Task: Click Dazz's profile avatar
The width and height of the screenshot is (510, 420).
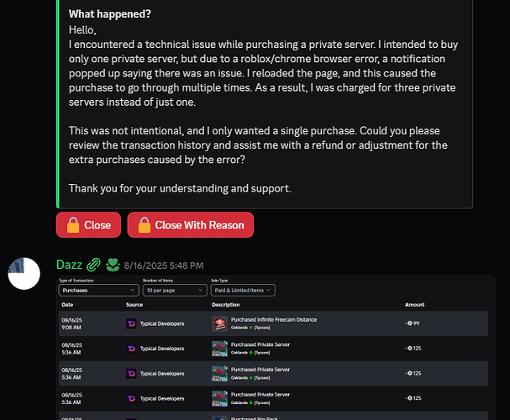Action: click(x=24, y=273)
